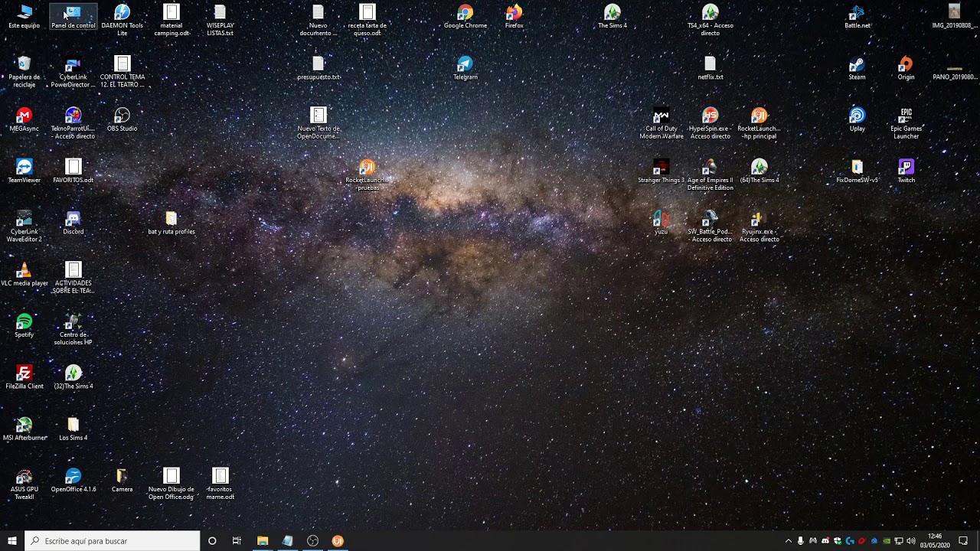The height and width of the screenshot is (551, 980).
Task: Open WISEPLAY LISTAS.txt file
Action: click(220, 20)
